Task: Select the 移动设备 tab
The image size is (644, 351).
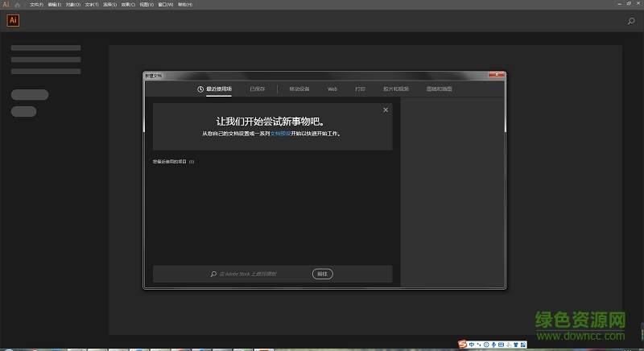Action: (299, 89)
